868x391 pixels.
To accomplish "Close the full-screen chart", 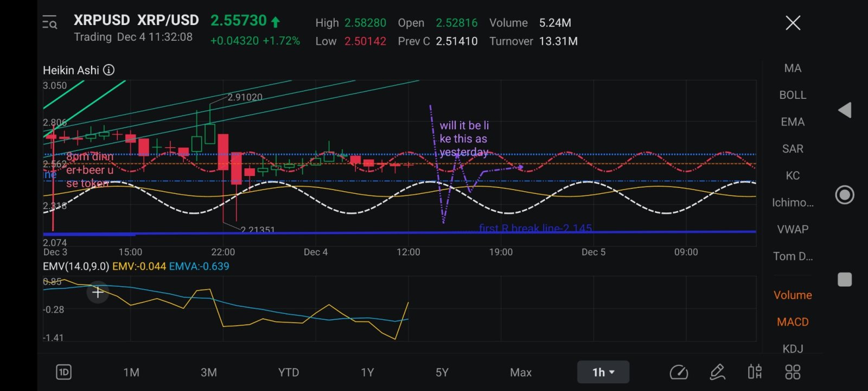I will click(793, 23).
